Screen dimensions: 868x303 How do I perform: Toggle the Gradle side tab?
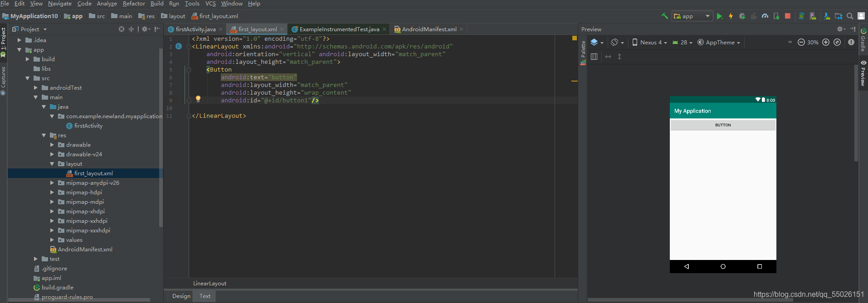[863, 40]
